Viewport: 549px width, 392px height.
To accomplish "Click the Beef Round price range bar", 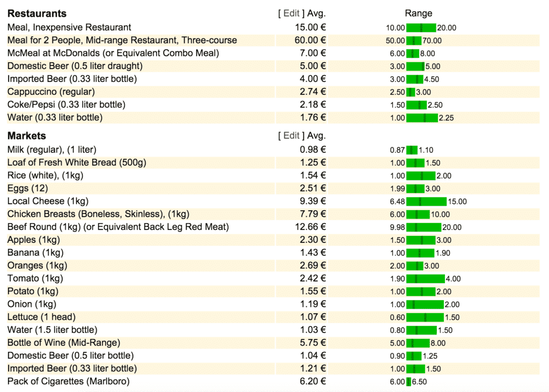I will [424, 227].
